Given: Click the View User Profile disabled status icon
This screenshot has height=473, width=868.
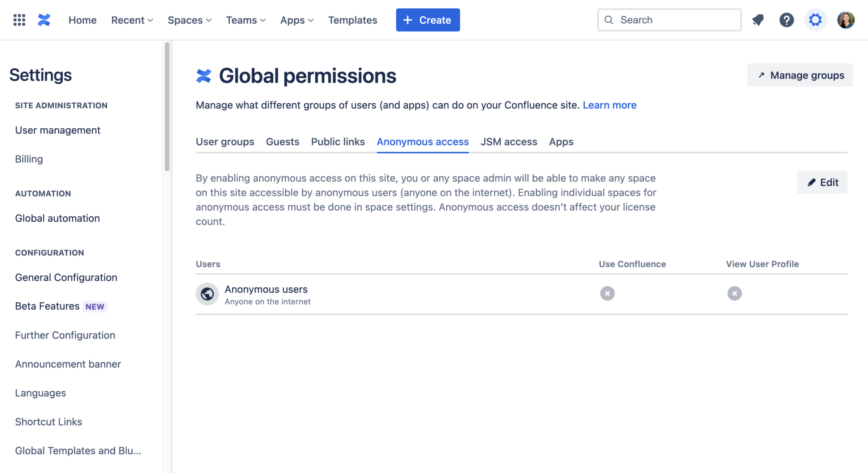Looking at the screenshot, I should 734,293.
